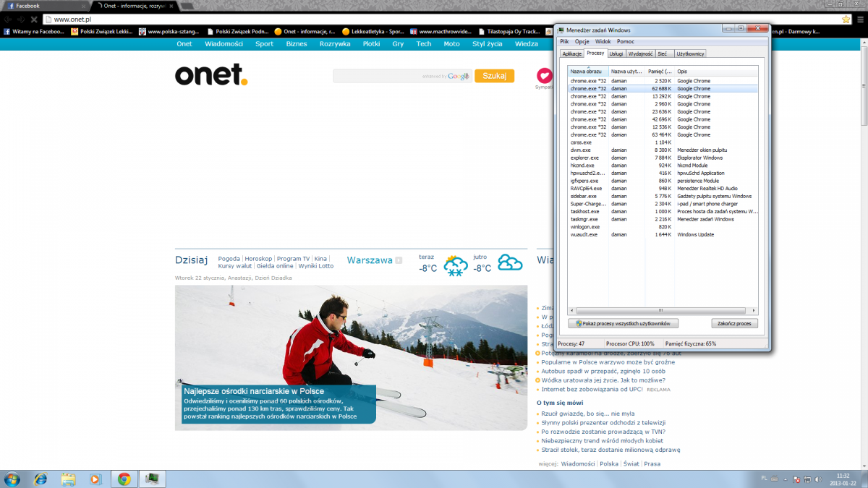The image size is (868, 488).
Task: Open the Program TV link
Action: tap(293, 258)
